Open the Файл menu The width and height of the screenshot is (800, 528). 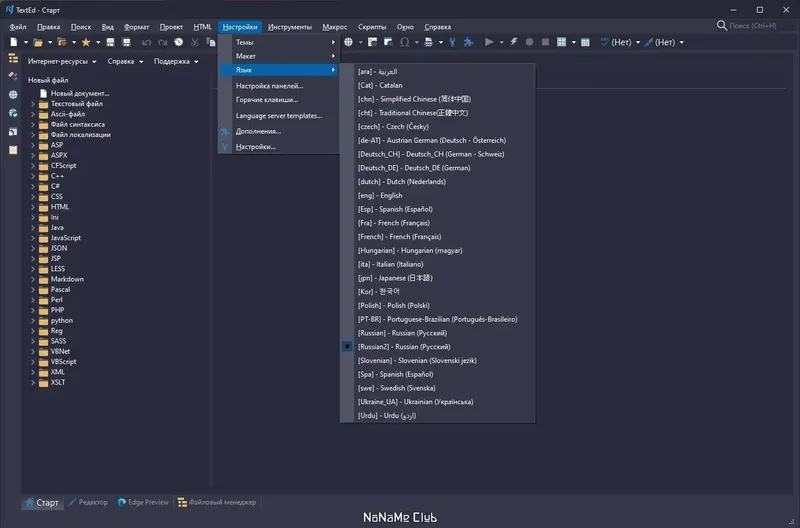pos(18,27)
